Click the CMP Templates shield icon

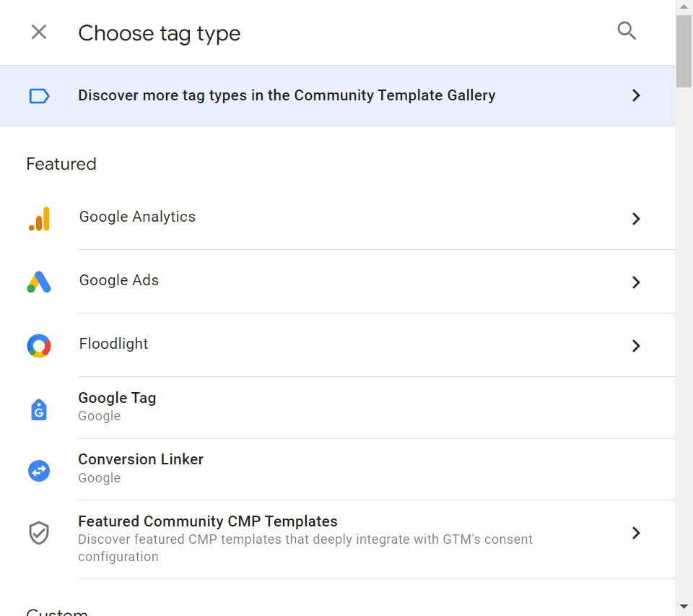point(39,534)
